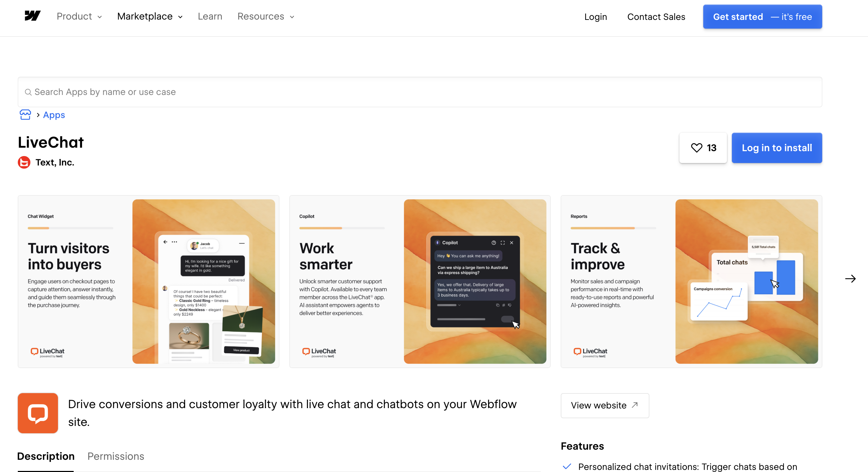Open the Copilot screenshot thumbnail
Viewport: 868px width, 472px height.
(x=420, y=281)
